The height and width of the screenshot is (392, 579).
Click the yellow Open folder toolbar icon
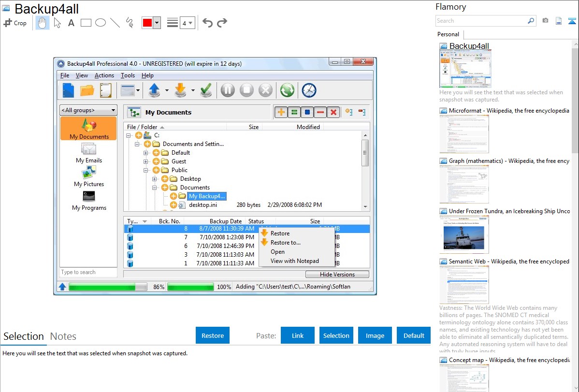click(87, 90)
